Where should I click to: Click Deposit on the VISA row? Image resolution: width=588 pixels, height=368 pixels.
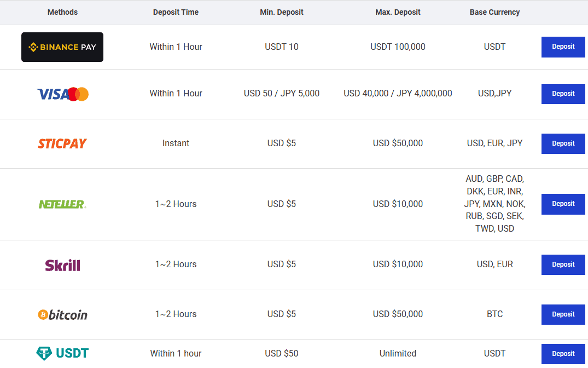point(563,94)
